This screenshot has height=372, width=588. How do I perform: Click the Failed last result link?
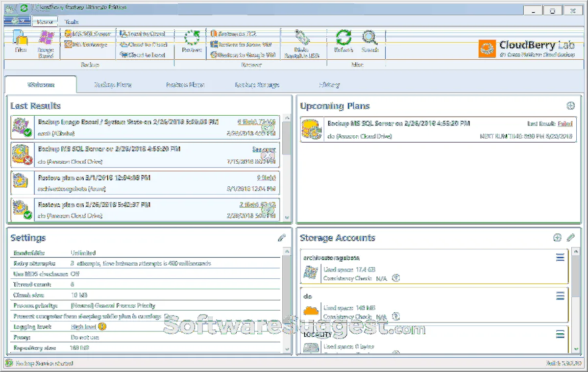564,124
